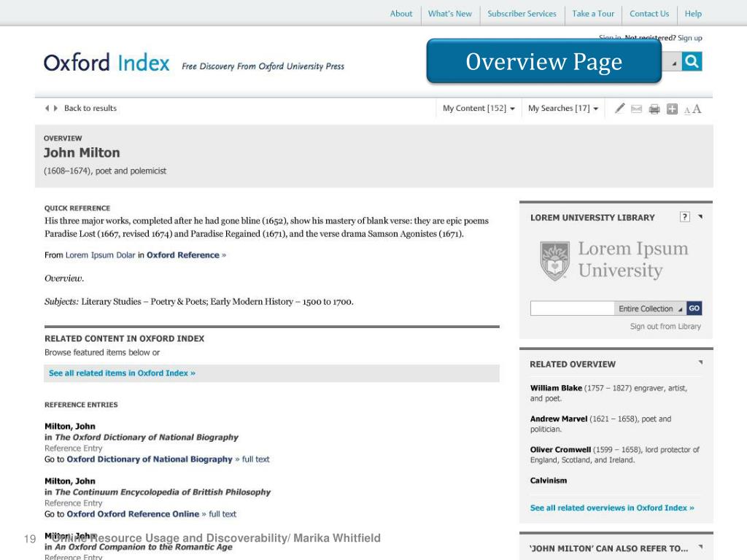Click See all related items in Oxford Index

pyautogui.click(x=122, y=373)
